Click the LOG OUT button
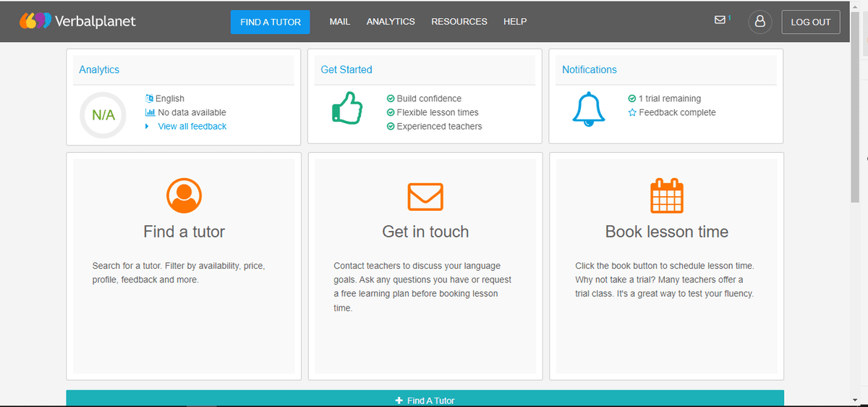868x407 pixels. coord(810,22)
